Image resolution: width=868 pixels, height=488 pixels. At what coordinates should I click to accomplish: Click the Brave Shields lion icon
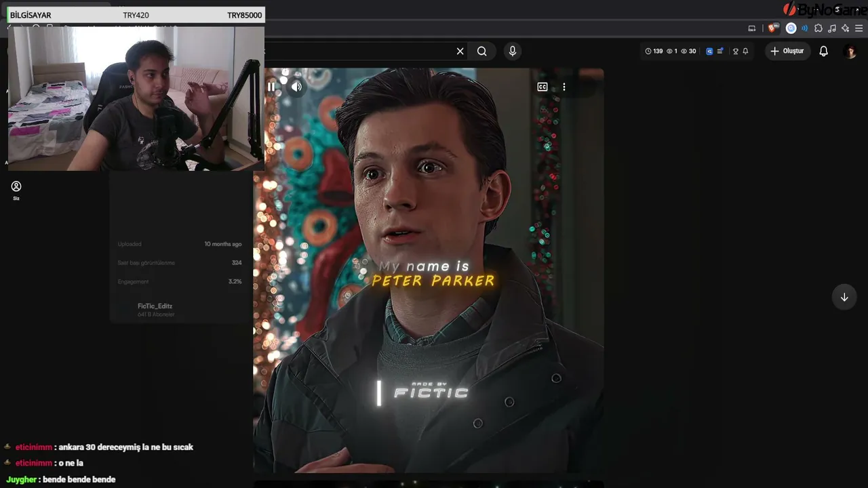point(774,28)
